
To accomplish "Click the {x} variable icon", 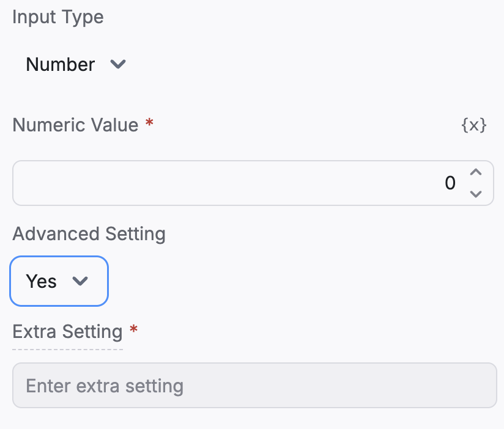I will pyautogui.click(x=473, y=125).
